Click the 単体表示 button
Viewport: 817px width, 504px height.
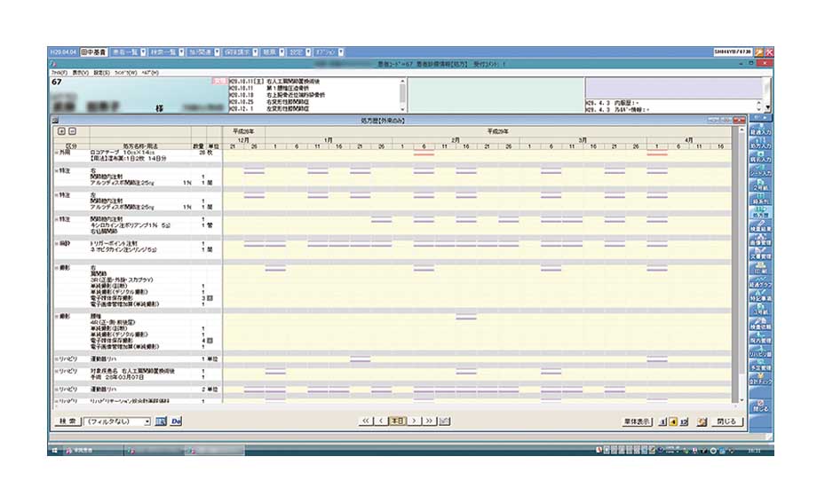[x=637, y=421]
